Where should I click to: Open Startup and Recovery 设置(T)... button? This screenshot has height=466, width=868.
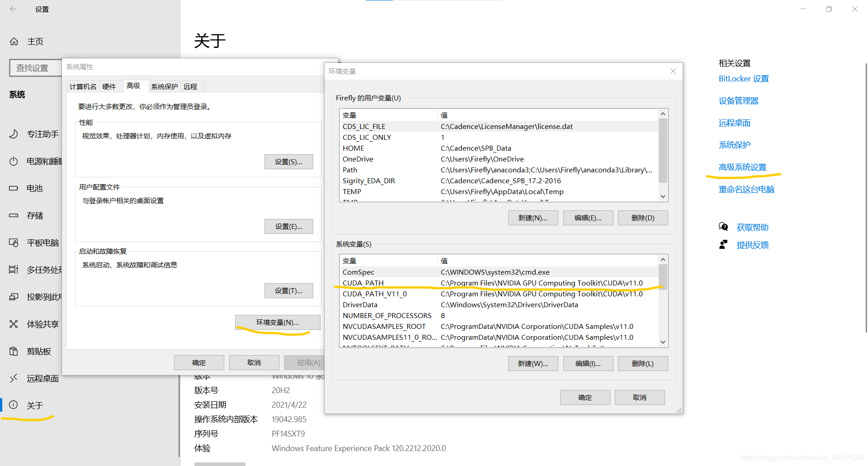(x=289, y=290)
